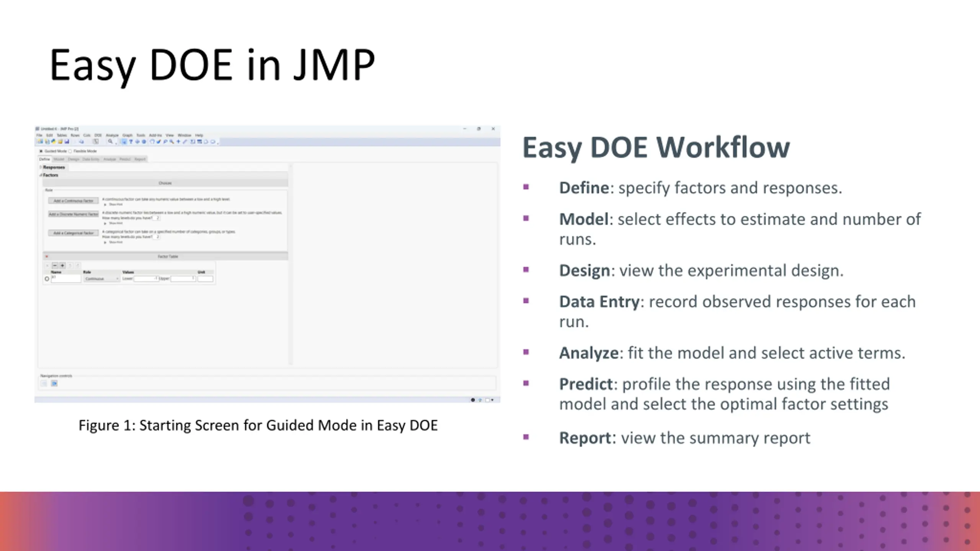Viewport: 980px width, 551px height.
Task: Open the Analyze menu
Action: (x=112, y=135)
